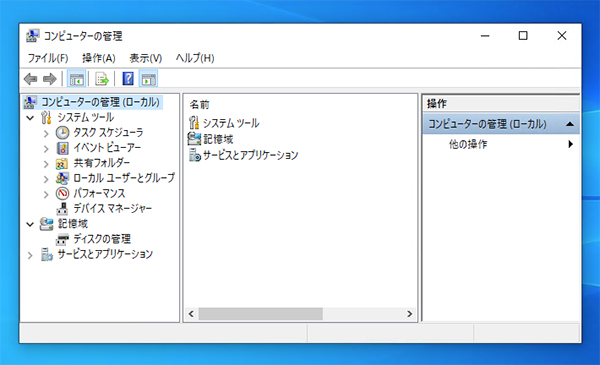The width and height of the screenshot is (600, 365).
Task: Maximize the コンピューターの管理 window
Action: point(523,36)
